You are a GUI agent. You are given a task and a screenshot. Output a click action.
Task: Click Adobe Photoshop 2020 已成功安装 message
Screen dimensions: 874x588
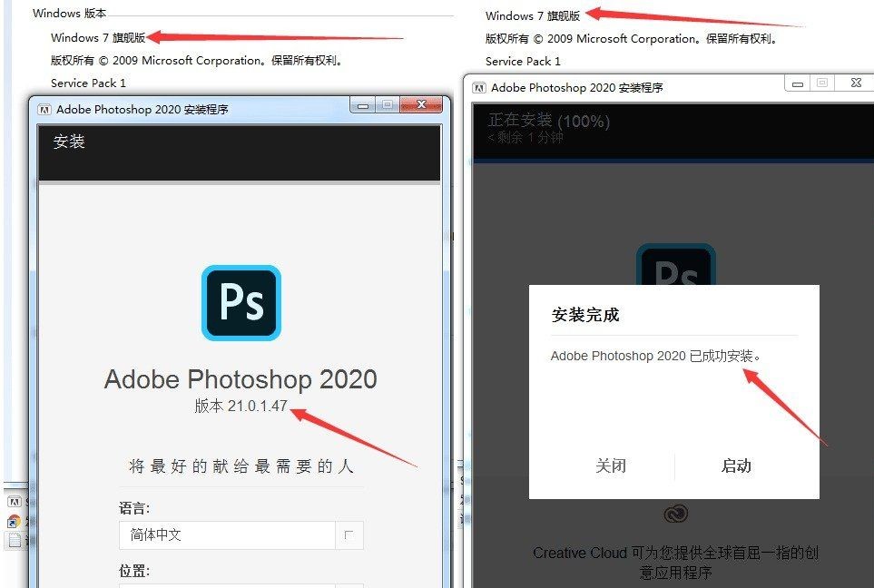[655, 356]
